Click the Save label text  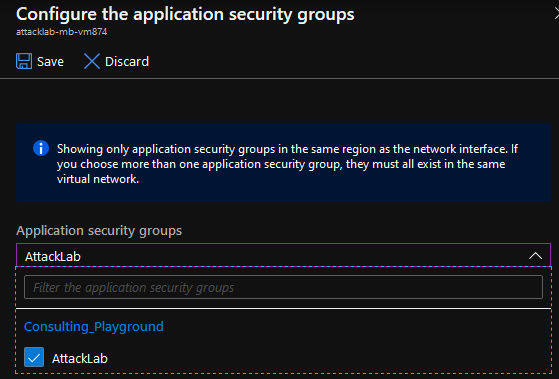[50, 62]
